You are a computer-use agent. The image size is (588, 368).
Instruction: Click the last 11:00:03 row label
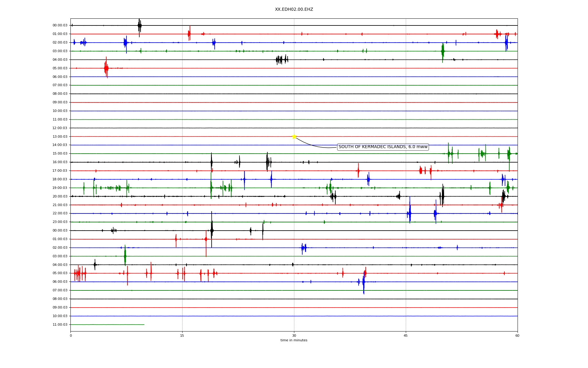click(x=60, y=324)
